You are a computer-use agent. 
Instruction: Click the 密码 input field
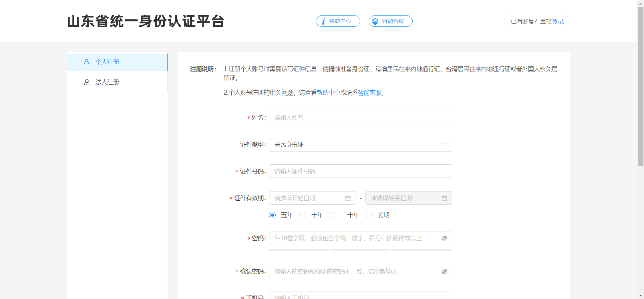[x=360, y=238]
